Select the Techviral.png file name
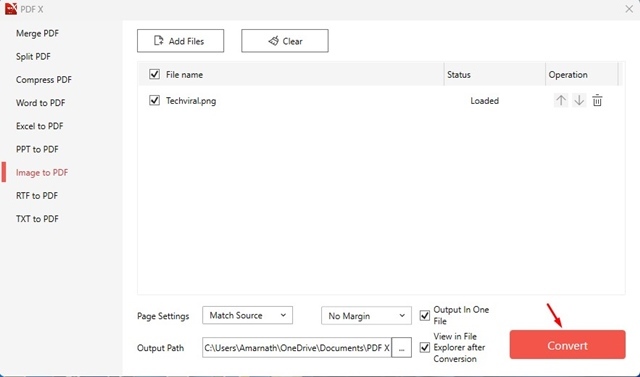The image size is (640, 377). point(191,101)
